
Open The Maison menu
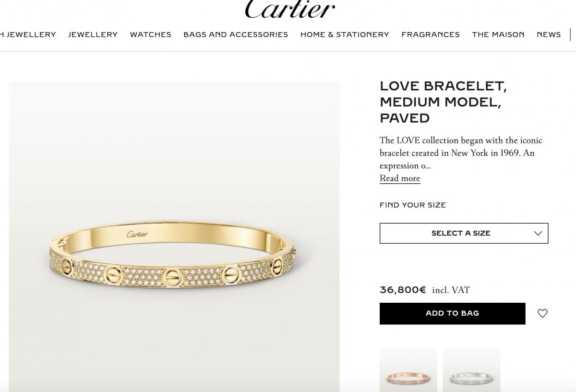click(x=498, y=35)
